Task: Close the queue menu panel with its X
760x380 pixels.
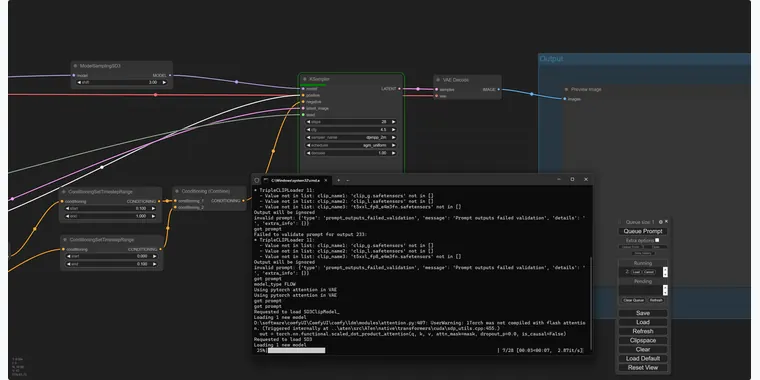Action: [666, 222]
